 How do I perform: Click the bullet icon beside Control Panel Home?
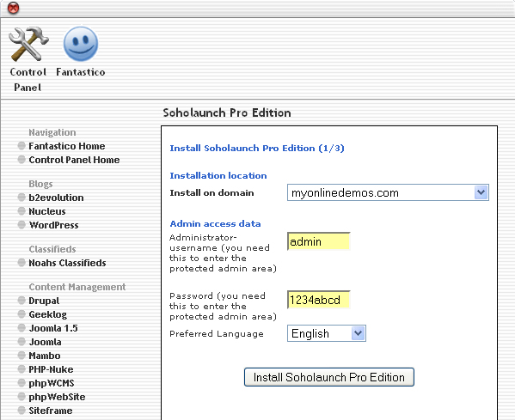point(21,160)
